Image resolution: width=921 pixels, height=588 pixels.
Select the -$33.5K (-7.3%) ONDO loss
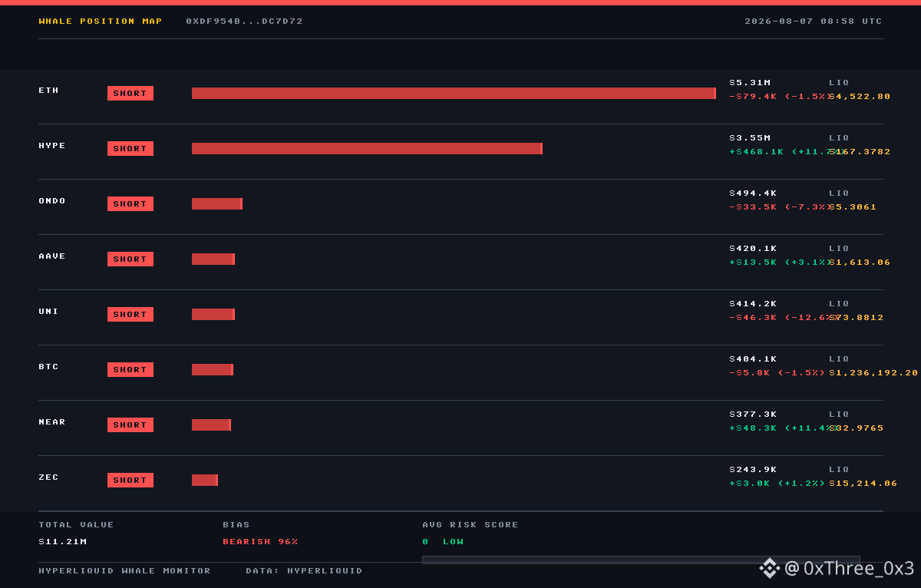[781, 207]
